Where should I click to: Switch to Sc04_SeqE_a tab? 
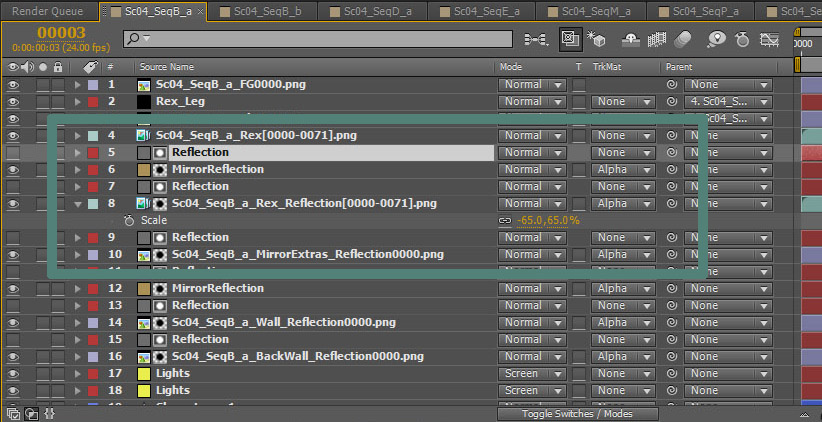tap(482, 12)
